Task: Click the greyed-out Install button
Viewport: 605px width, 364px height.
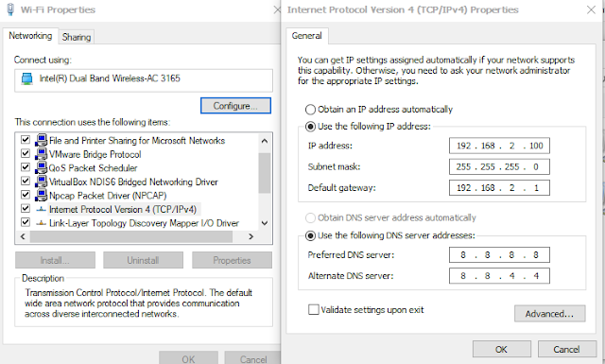Action: [55, 260]
